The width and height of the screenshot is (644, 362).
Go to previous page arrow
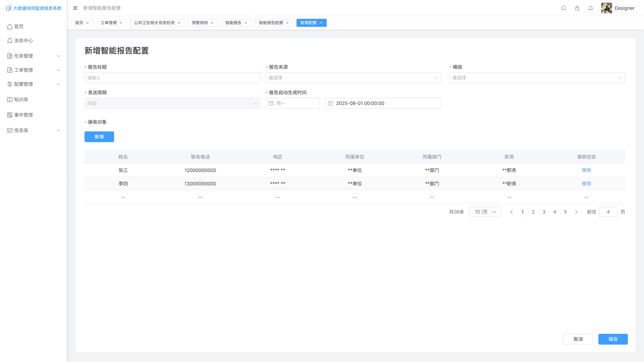coord(512,212)
